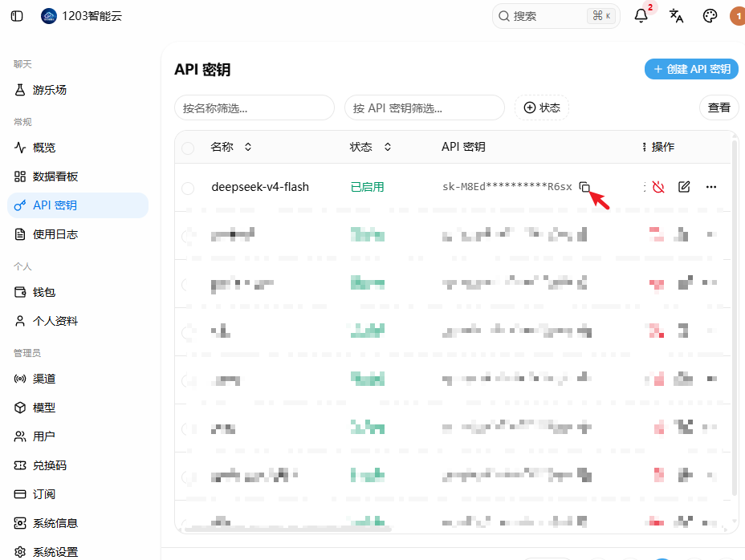Click the API 密钥 column header
The width and height of the screenshot is (745, 560).
(x=463, y=147)
